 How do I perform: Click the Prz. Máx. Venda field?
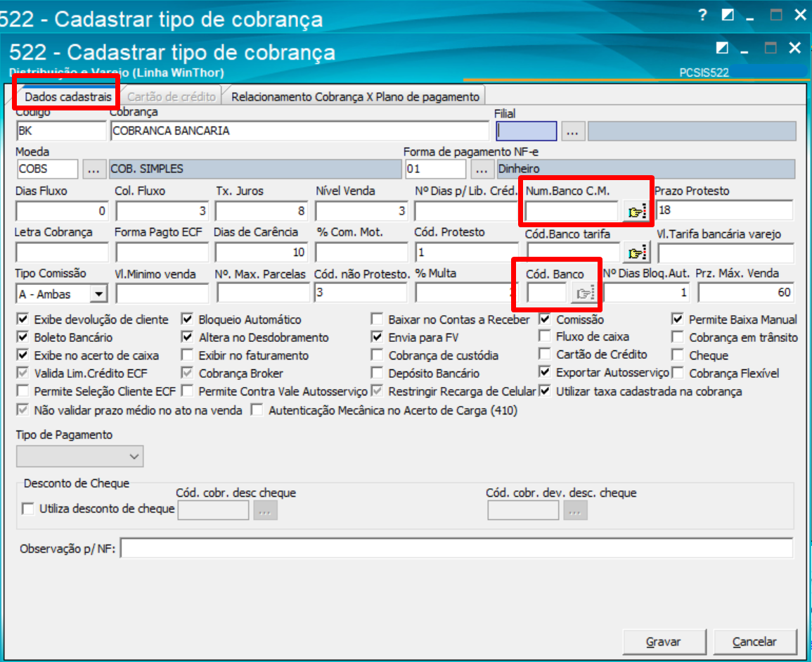pos(746,293)
